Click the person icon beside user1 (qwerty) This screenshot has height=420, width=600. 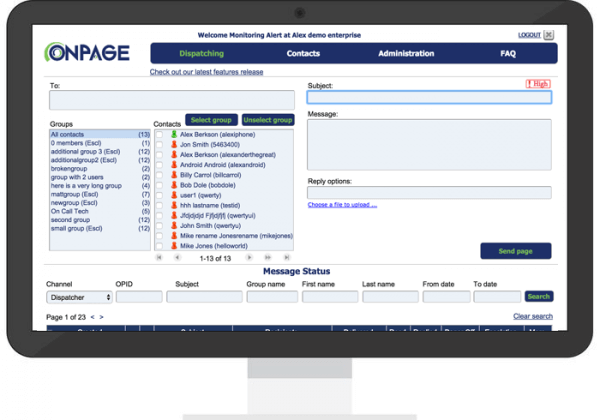(x=174, y=195)
